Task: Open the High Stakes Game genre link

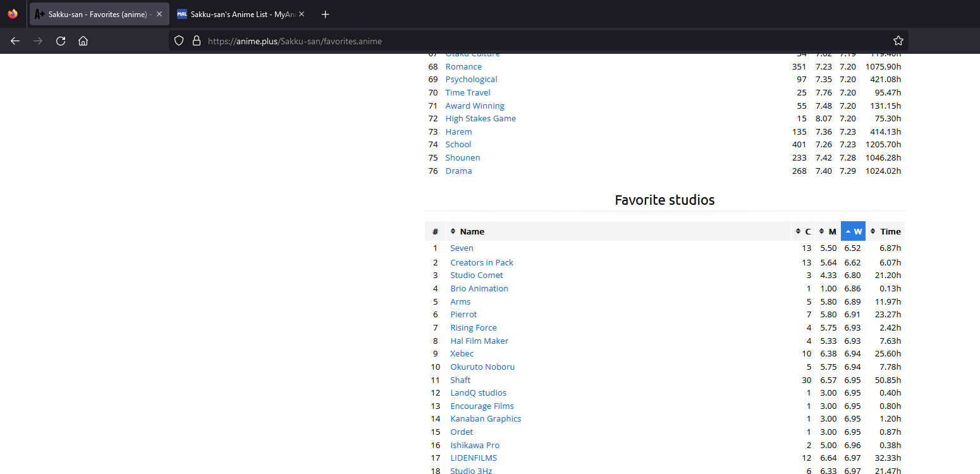Action: 481,119
